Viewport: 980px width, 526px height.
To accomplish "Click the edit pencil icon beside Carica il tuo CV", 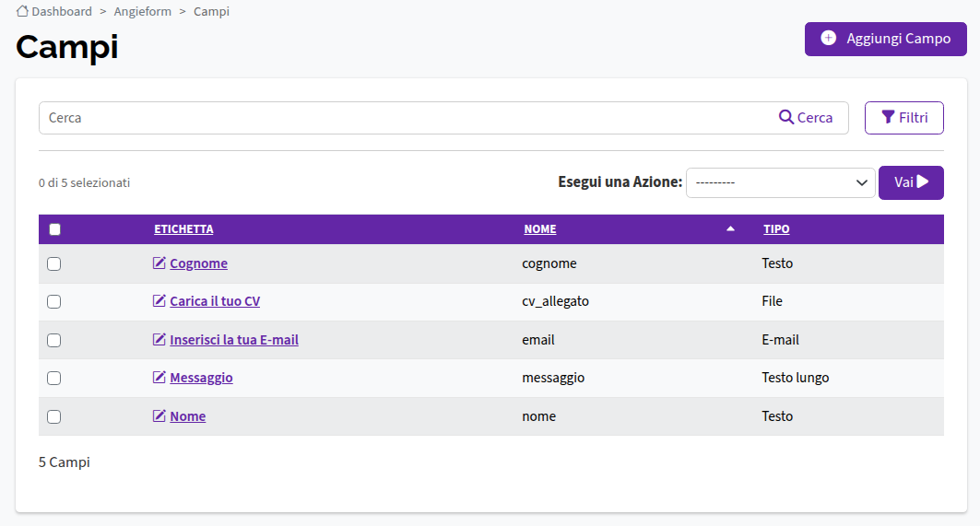I will click(159, 301).
